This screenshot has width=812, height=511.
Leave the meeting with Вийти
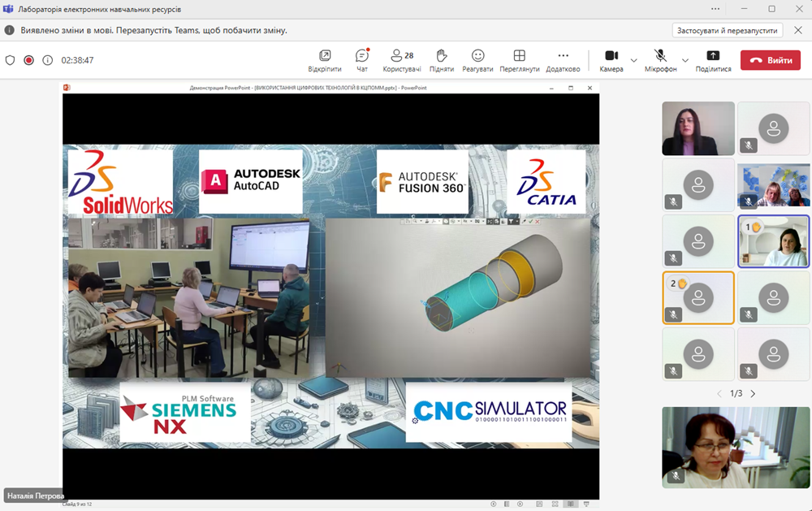pos(770,60)
